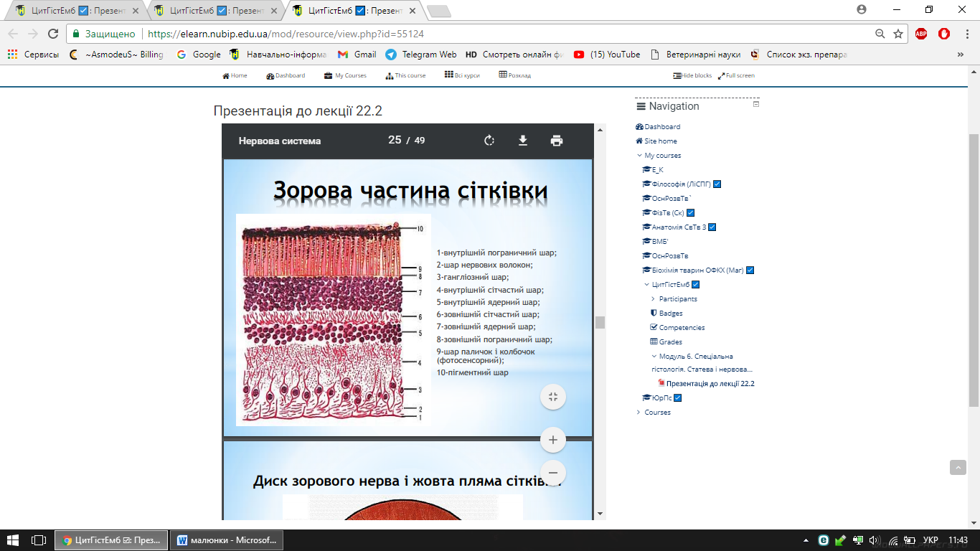The height and width of the screenshot is (551, 980).
Task: Open Dashboard in the top menu
Action: [286, 75]
